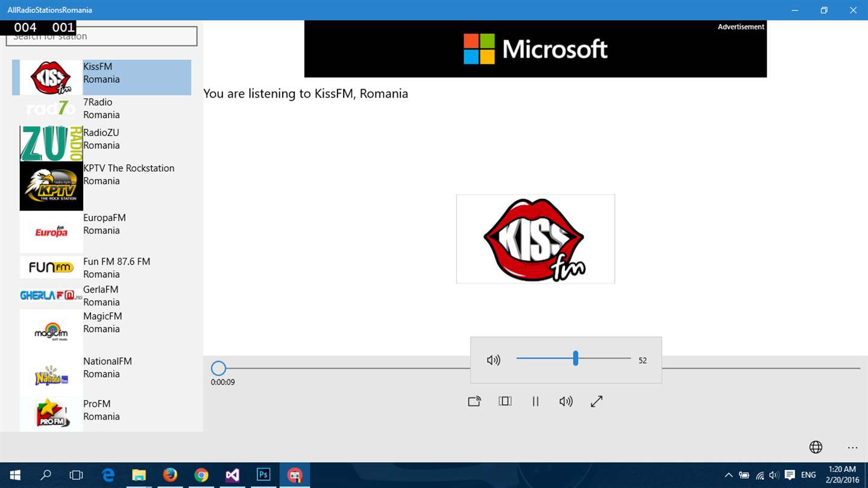The image size is (868, 488).
Task: Launch Microsoft Edge from the taskbar
Action: point(108,475)
